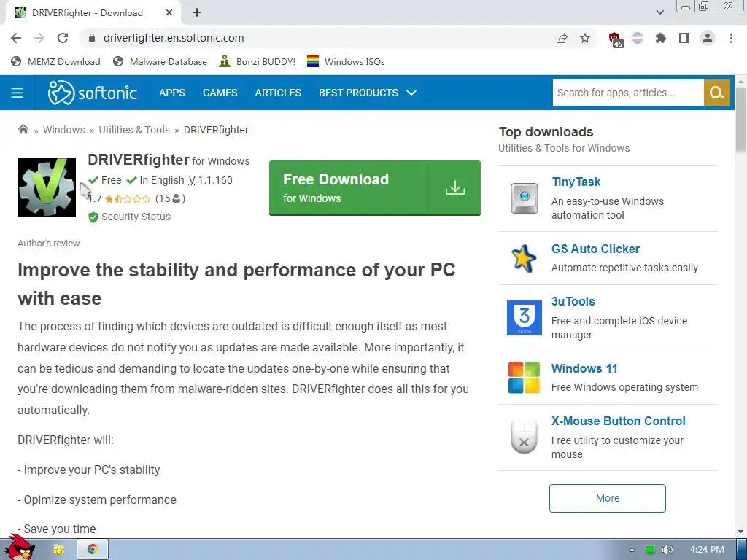Share this page icon in address bar
This screenshot has height=560, width=747.
click(562, 38)
